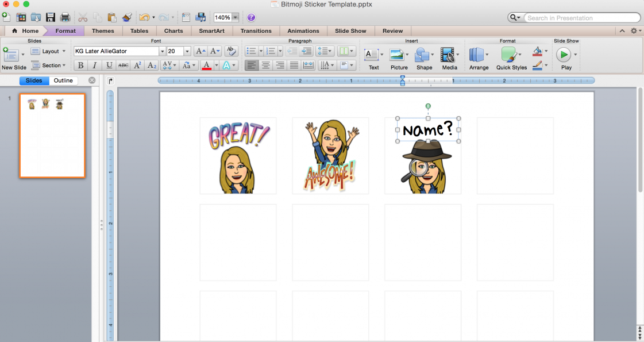Image resolution: width=644 pixels, height=342 pixels.
Task: Open the font name dropdown
Action: click(x=162, y=51)
